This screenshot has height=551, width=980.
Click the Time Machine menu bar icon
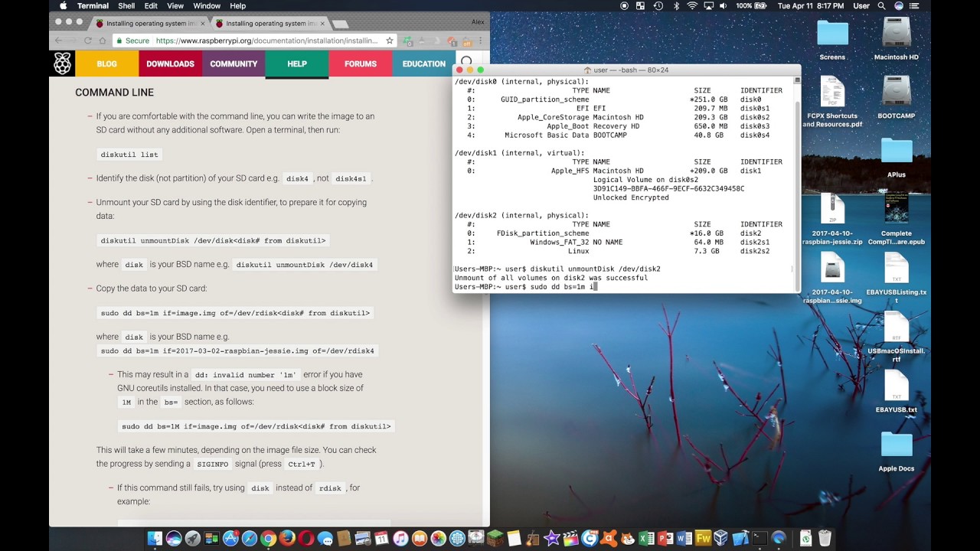(x=658, y=6)
